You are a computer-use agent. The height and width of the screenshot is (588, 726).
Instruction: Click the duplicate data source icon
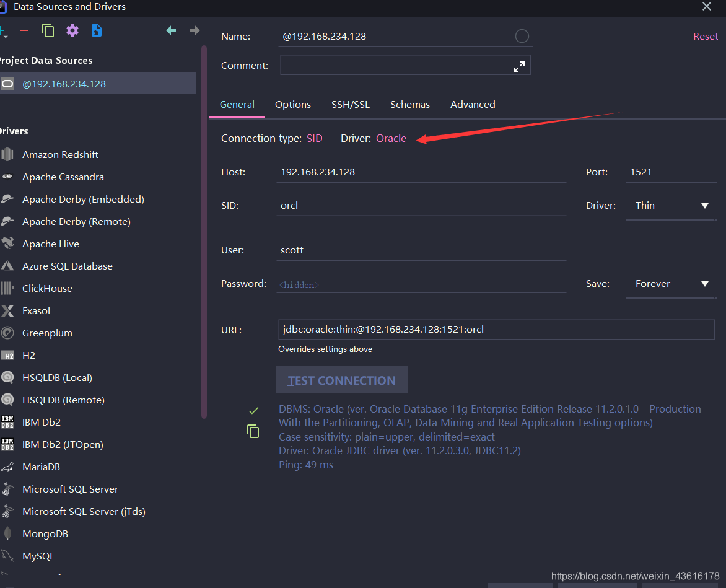48,30
